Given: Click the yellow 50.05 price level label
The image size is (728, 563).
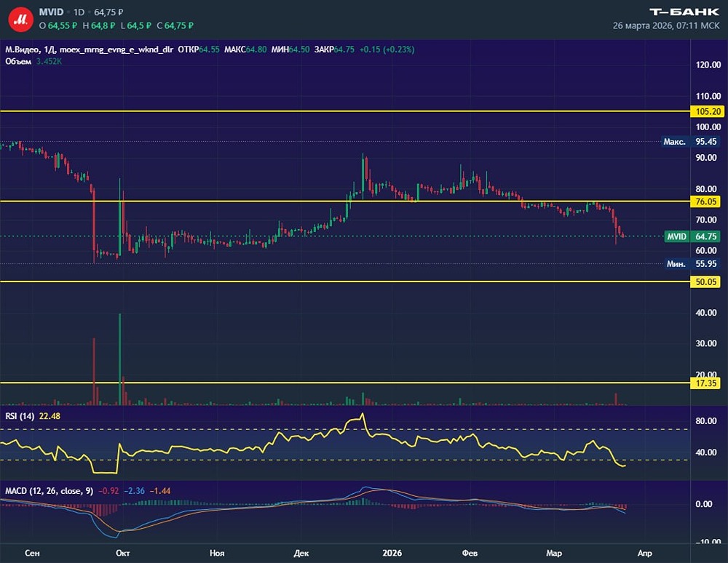Looking at the screenshot, I should (705, 281).
